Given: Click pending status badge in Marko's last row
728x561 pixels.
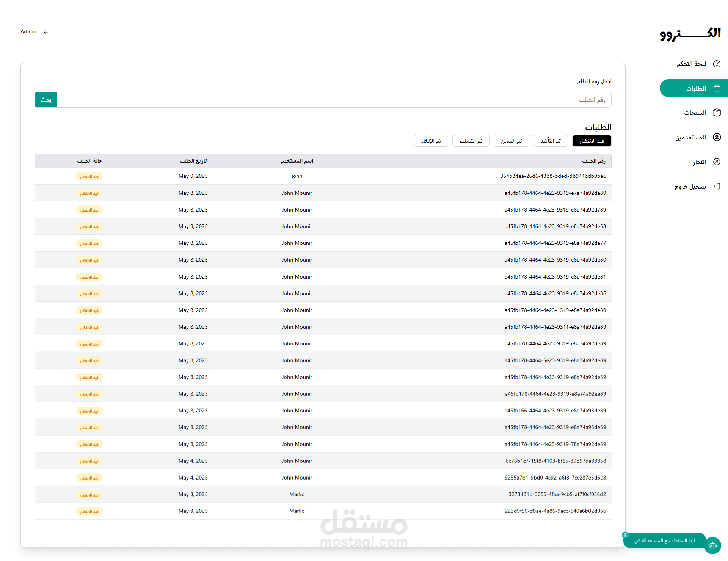Looking at the screenshot, I should pos(89,511).
